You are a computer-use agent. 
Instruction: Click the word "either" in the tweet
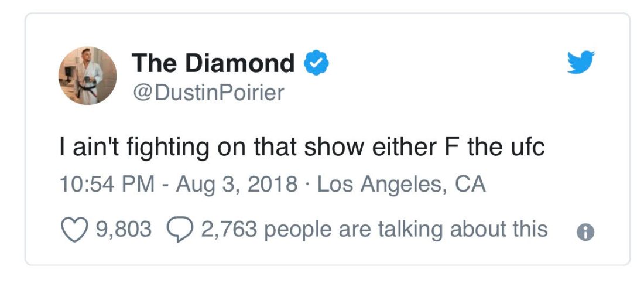pyautogui.click(x=399, y=147)
